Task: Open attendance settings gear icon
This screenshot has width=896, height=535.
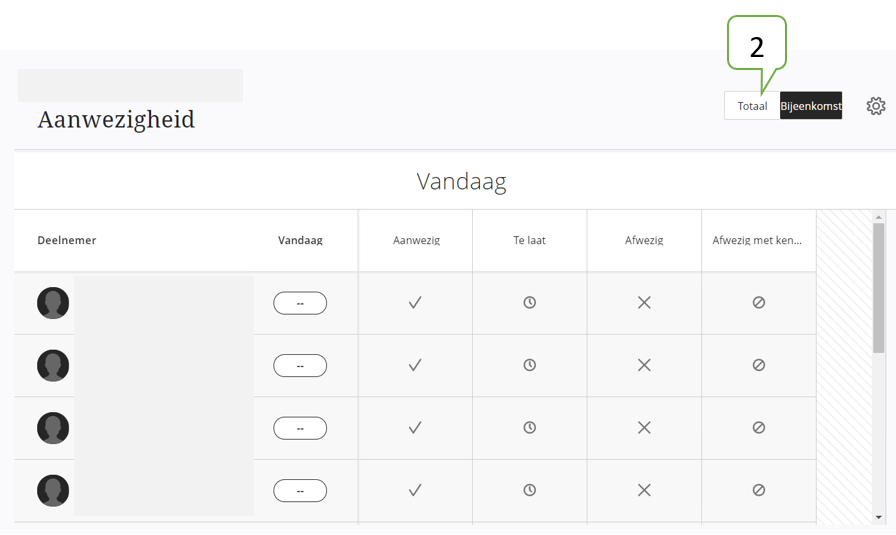Action: coord(875,106)
